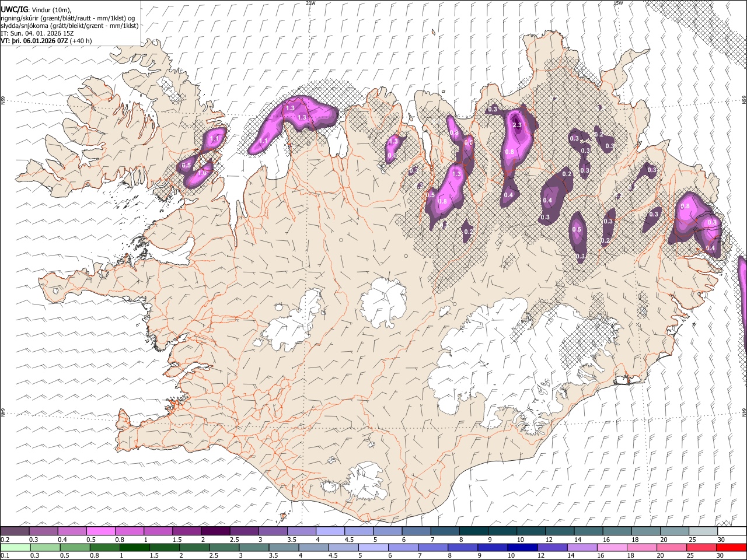Pick bottom-row swatch between 4 and 4.5
This screenshot has height=560, width=747.
(x=313, y=547)
